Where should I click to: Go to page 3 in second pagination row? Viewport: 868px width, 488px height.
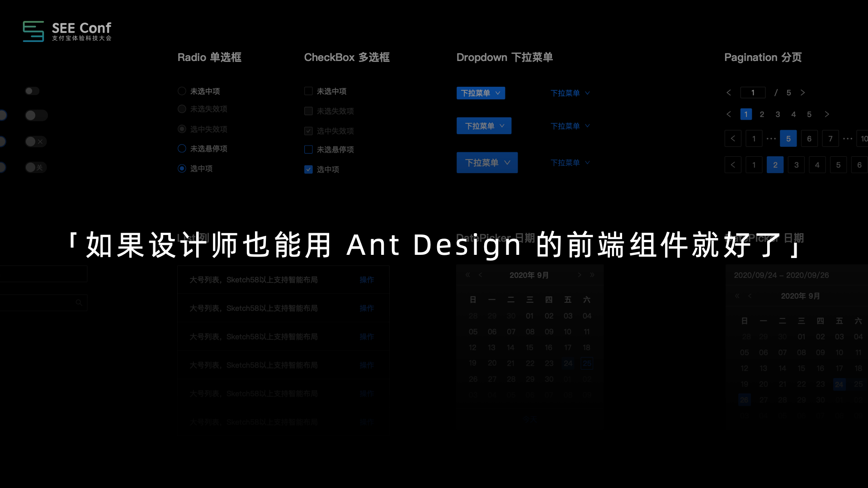point(778,114)
